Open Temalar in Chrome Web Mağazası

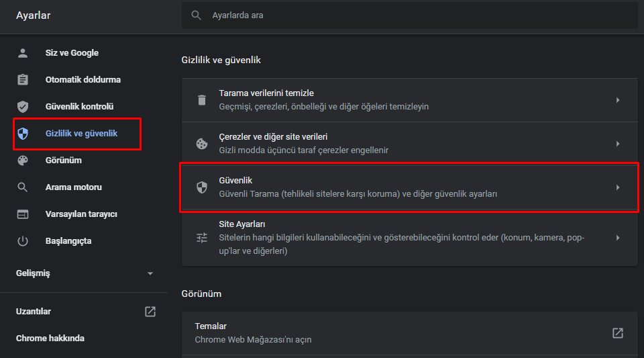click(x=617, y=333)
